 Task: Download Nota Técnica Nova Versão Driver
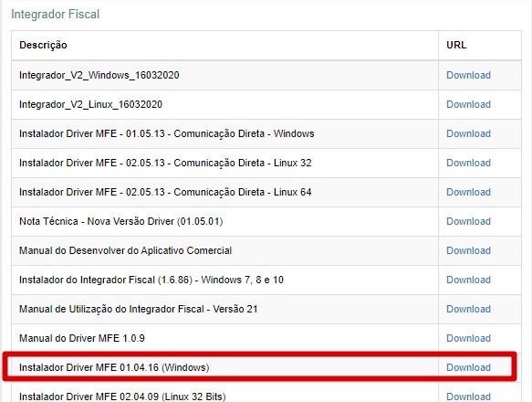click(468, 221)
